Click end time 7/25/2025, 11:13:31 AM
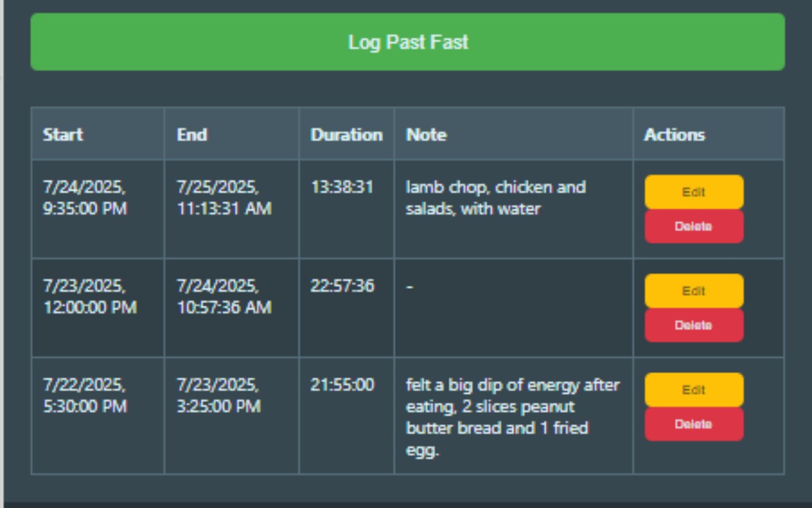 pyautogui.click(x=224, y=198)
